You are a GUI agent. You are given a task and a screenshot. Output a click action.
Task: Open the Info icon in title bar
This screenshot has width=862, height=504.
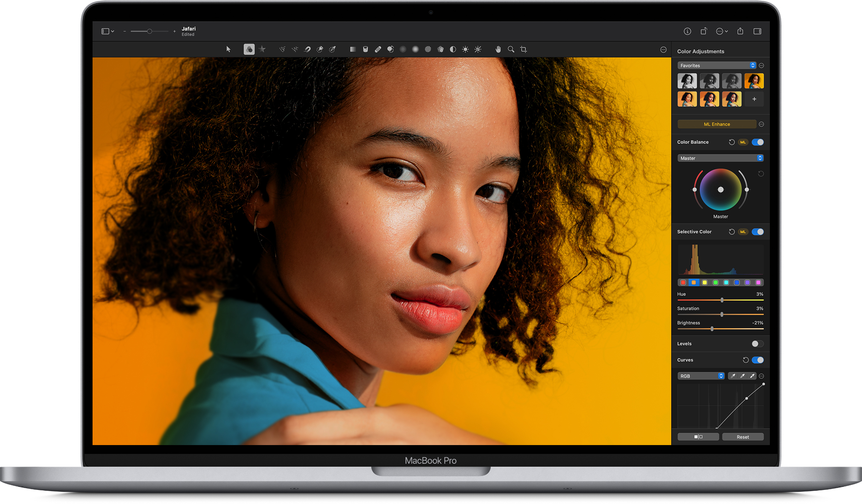pyautogui.click(x=687, y=31)
